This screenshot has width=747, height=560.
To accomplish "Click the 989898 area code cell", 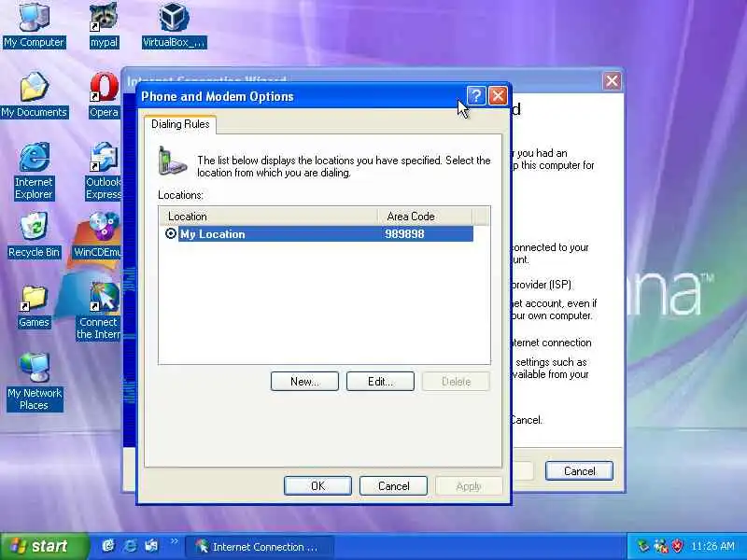I will (404, 234).
